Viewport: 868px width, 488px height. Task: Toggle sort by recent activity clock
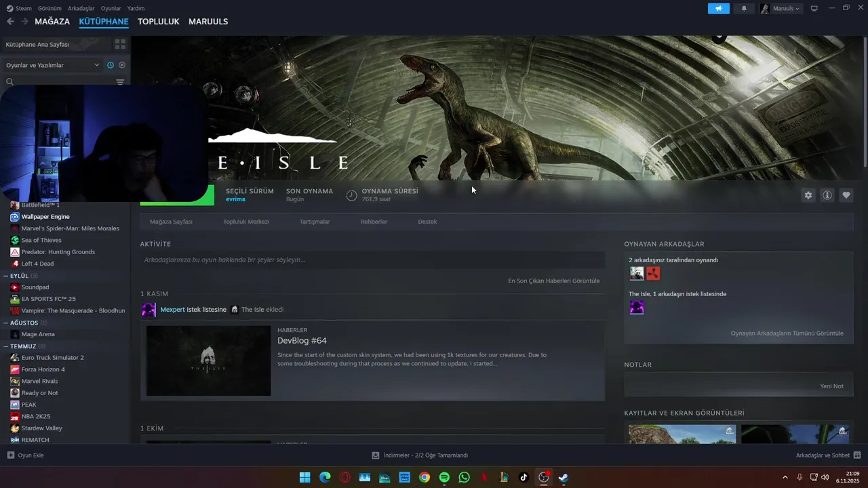[x=111, y=65]
